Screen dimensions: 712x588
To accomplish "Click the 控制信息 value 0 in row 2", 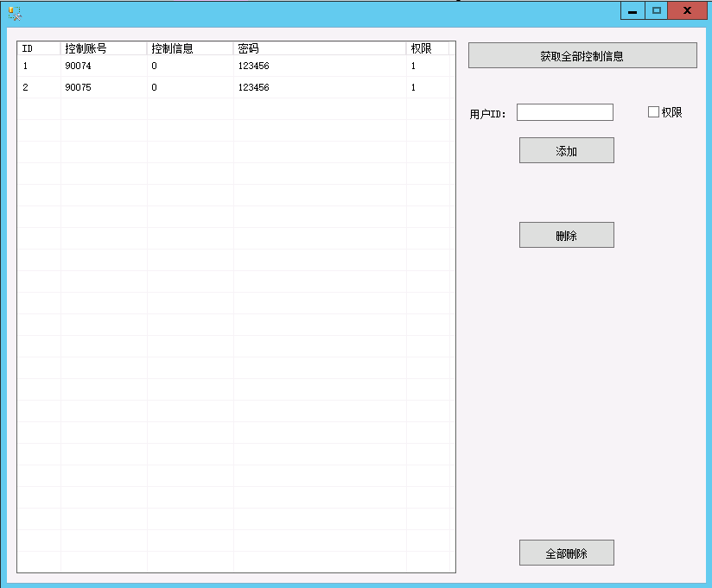I will coord(155,87).
